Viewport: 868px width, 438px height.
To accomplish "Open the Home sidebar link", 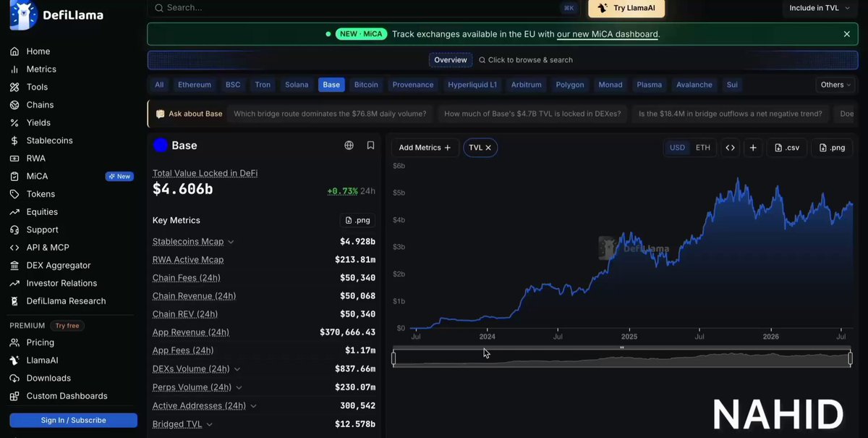I will 38,51.
